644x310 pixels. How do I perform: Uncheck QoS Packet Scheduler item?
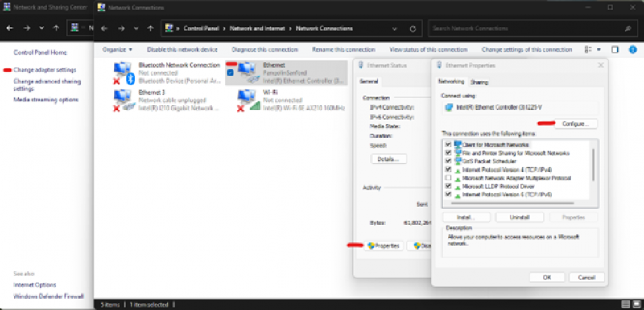[448, 161]
